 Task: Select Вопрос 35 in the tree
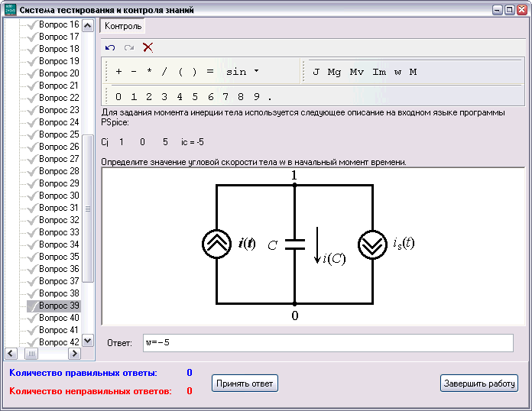coord(59,257)
